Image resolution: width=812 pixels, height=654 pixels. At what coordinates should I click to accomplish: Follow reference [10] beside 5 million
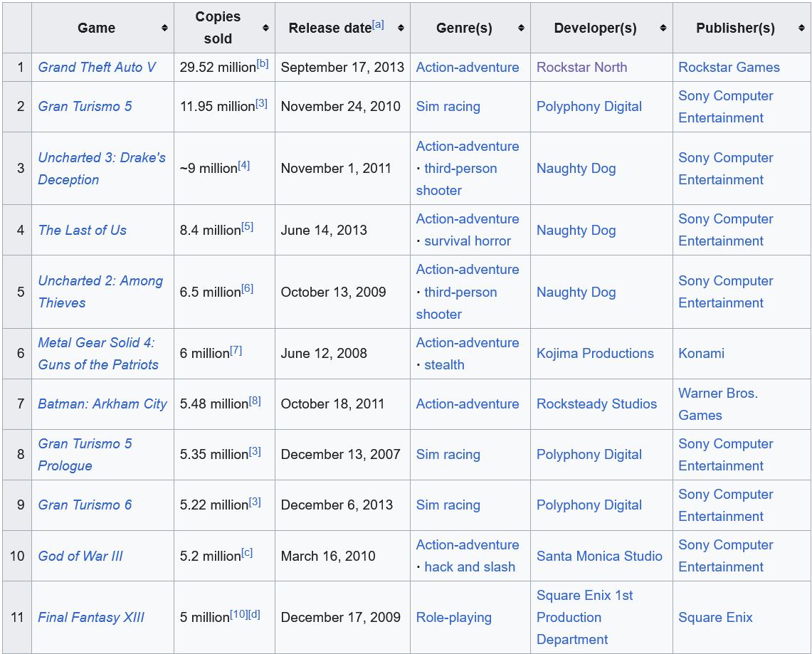[x=238, y=614]
